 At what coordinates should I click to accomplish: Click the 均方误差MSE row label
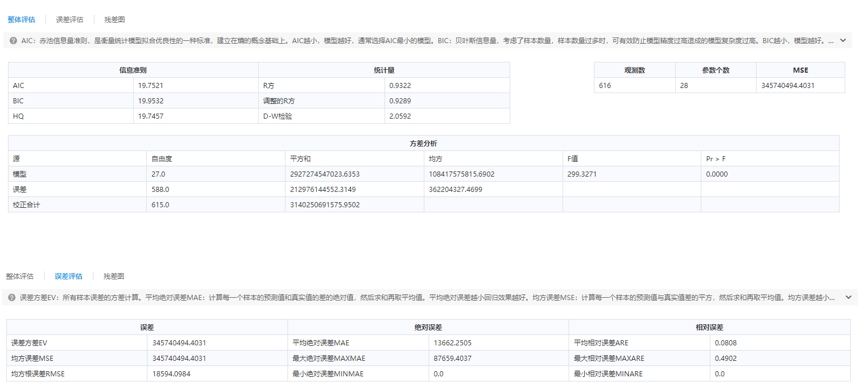point(33,358)
